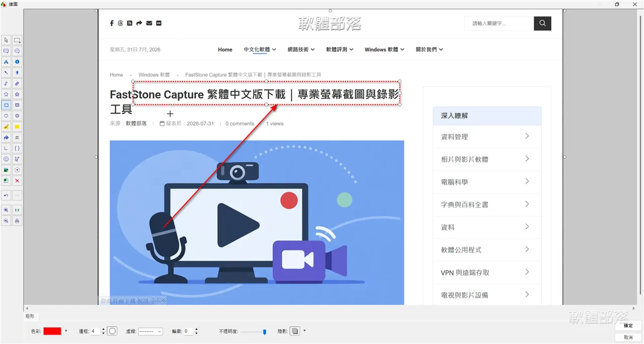Click the printer icon in toolbox
644x344 pixels.
(x=17, y=221)
